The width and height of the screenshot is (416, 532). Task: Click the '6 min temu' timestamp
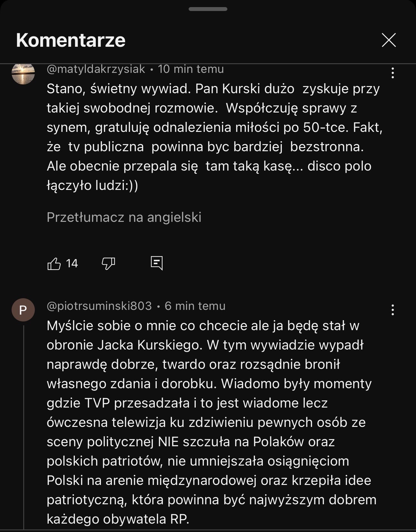195,306
